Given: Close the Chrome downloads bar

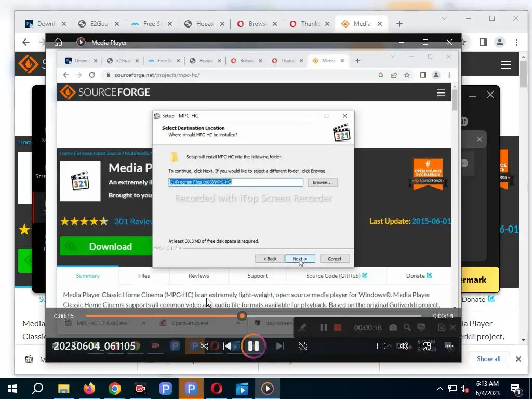Looking at the screenshot, I should pos(518,359).
